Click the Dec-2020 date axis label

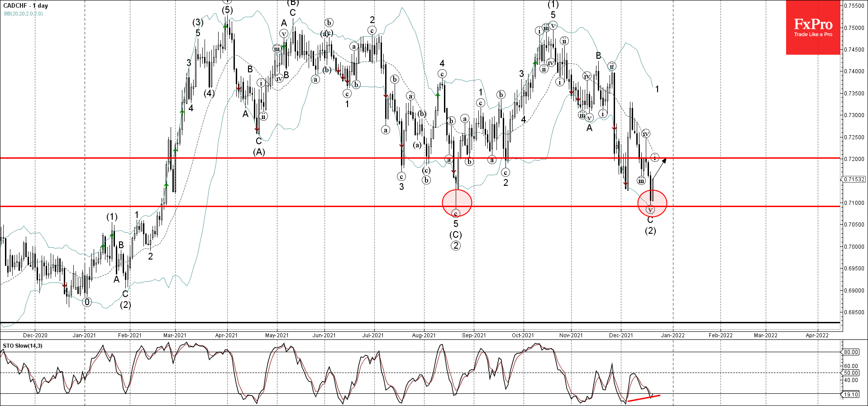click(35, 335)
